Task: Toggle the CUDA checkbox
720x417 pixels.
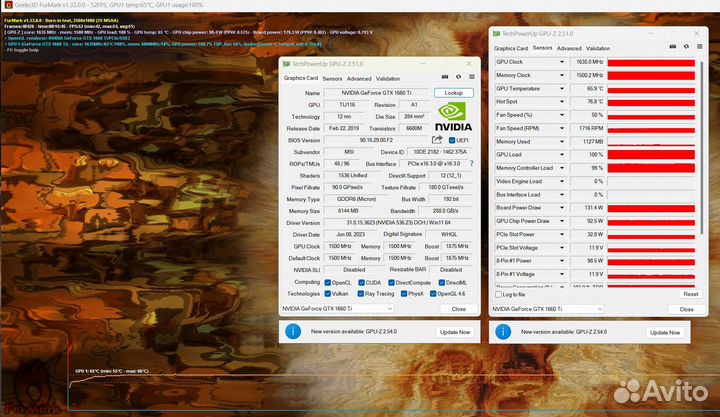Action: tap(361, 282)
